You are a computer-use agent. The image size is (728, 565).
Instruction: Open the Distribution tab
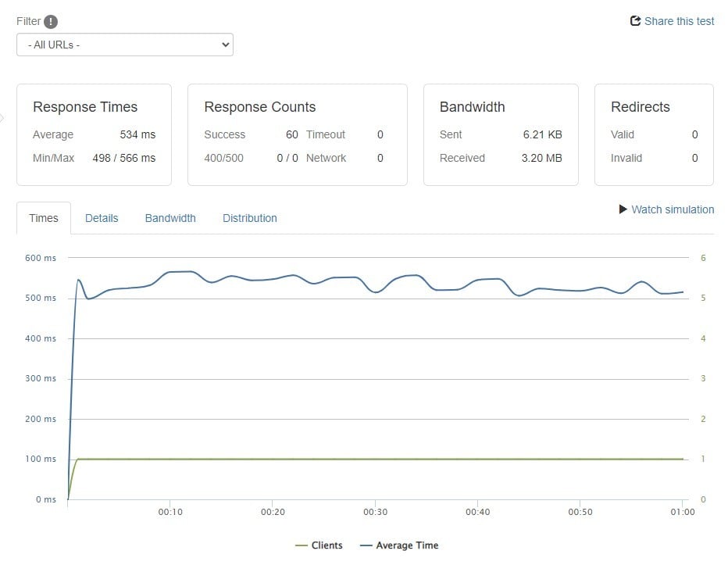point(250,218)
